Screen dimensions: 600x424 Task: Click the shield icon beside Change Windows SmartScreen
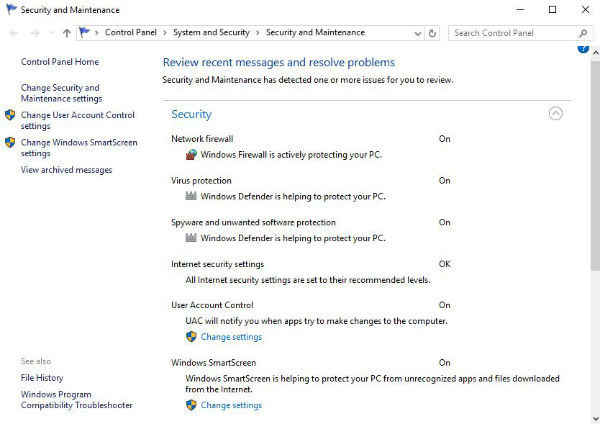(x=10, y=143)
